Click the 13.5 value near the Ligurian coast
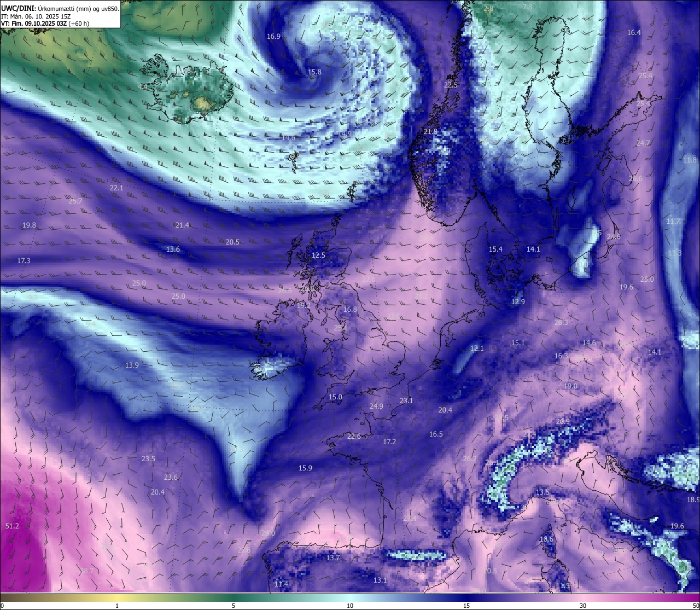700x610 pixels. [542, 492]
